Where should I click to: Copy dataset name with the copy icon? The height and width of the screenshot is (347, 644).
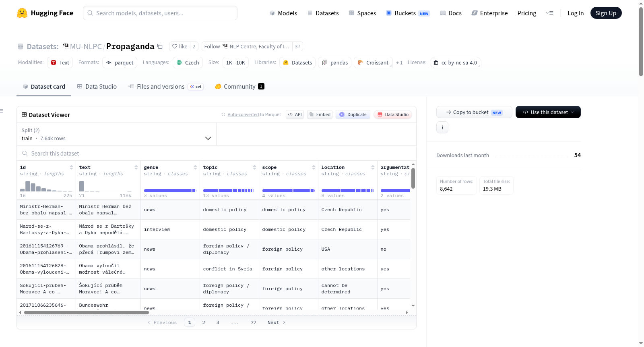click(x=160, y=46)
